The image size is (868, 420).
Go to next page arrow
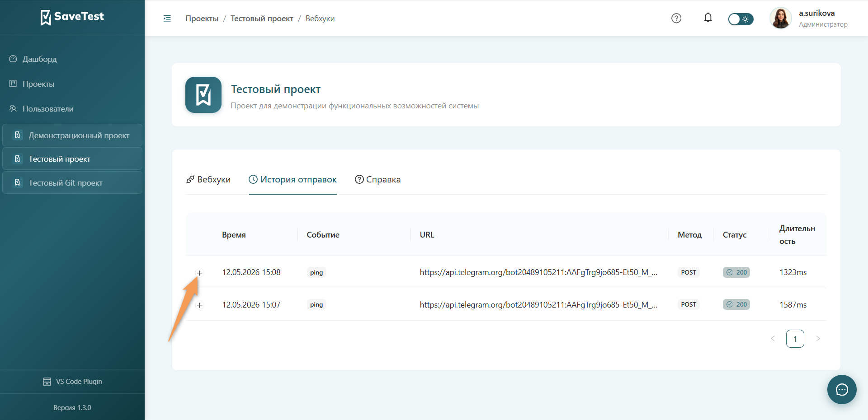pyautogui.click(x=818, y=339)
